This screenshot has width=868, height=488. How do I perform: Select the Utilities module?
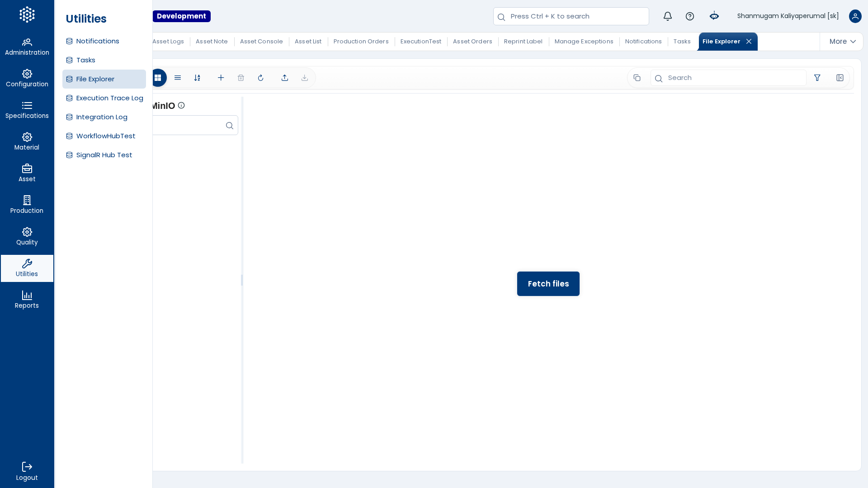pos(27,268)
